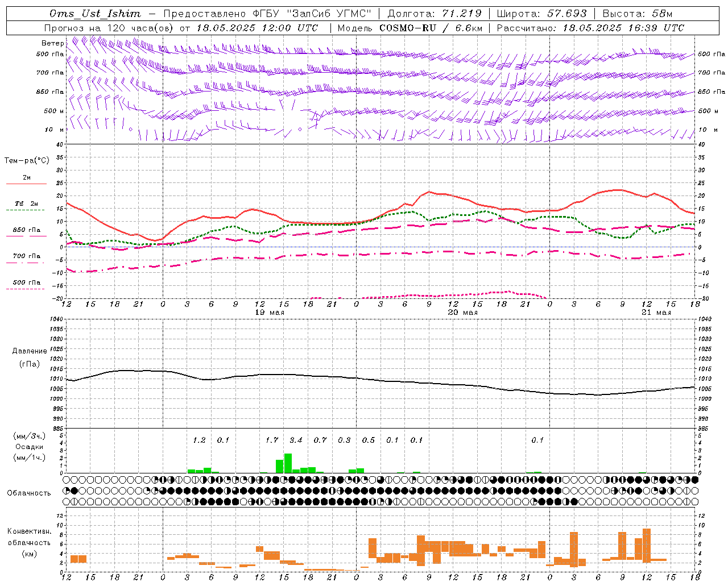Click the Td 2м dew point legend label
728x582 pixels.
(x=27, y=203)
